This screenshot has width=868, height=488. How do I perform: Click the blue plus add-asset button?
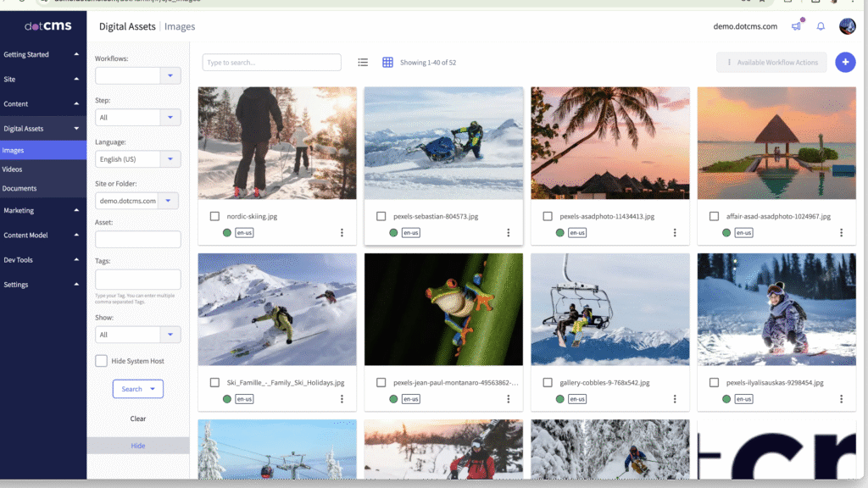coord(845,63)
